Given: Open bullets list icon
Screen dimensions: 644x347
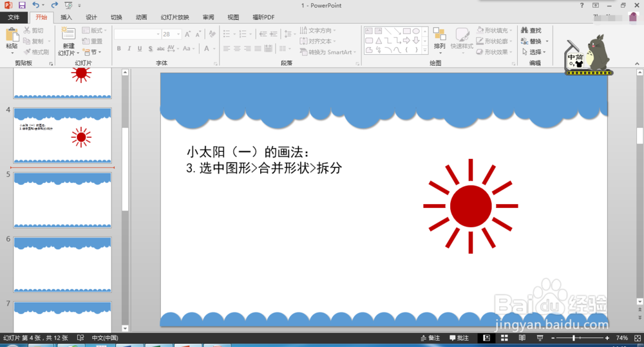Looking at the screenshot, I should click(x=227, y=34).
